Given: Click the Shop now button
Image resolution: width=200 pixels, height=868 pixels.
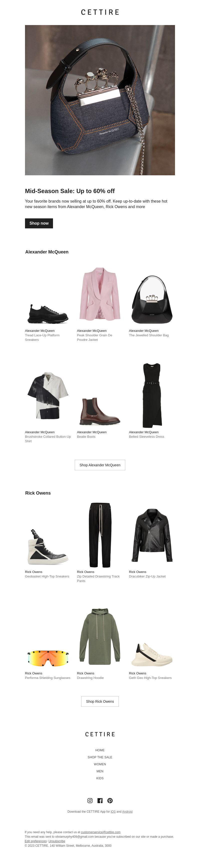Looking at the screenshot, I should (39, 223).
